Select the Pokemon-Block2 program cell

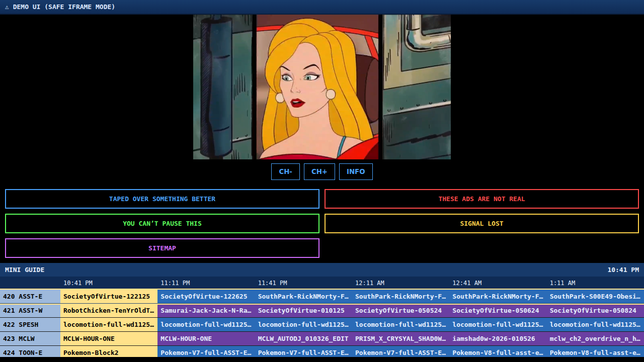(109, 352)
